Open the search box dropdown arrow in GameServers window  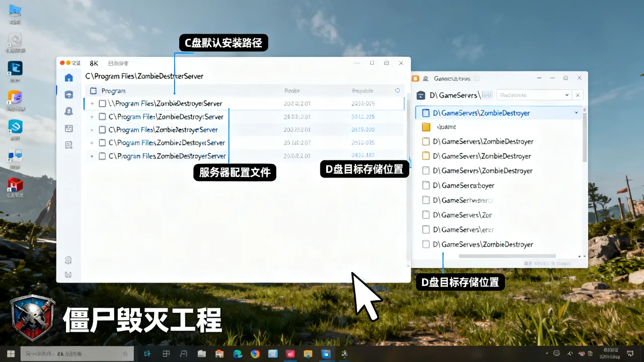coord(567,95)
